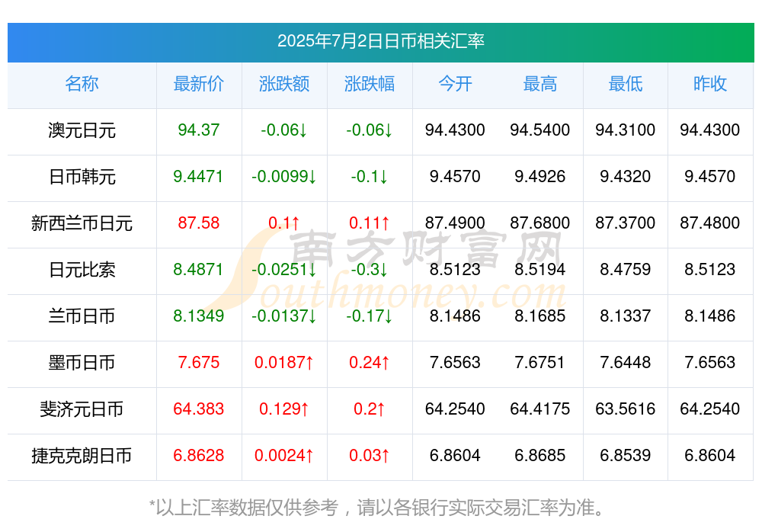This screenshot has height=532, width=762.
Task: Select the 新西兰币日元 row name
Action: (82, 223)
